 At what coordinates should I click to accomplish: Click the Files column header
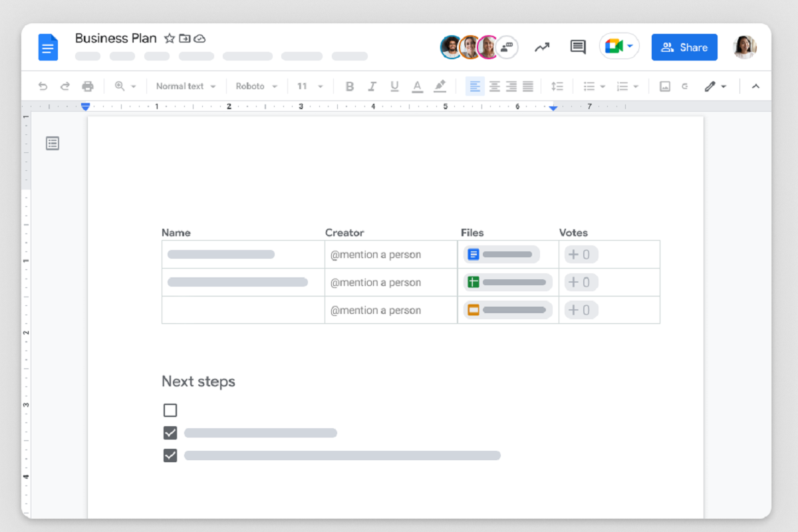(x=472, y=233)
